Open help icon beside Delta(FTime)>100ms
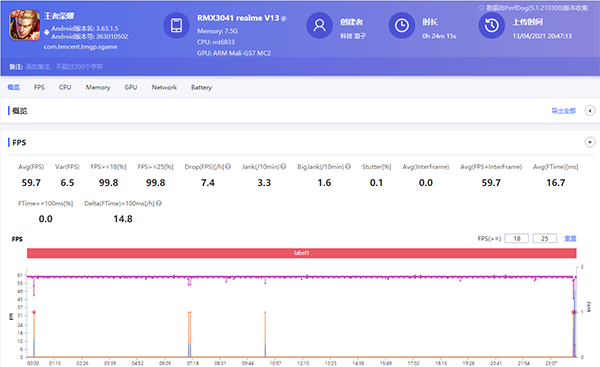This screenshot has width=600, height=367. [x=159, y=203]
